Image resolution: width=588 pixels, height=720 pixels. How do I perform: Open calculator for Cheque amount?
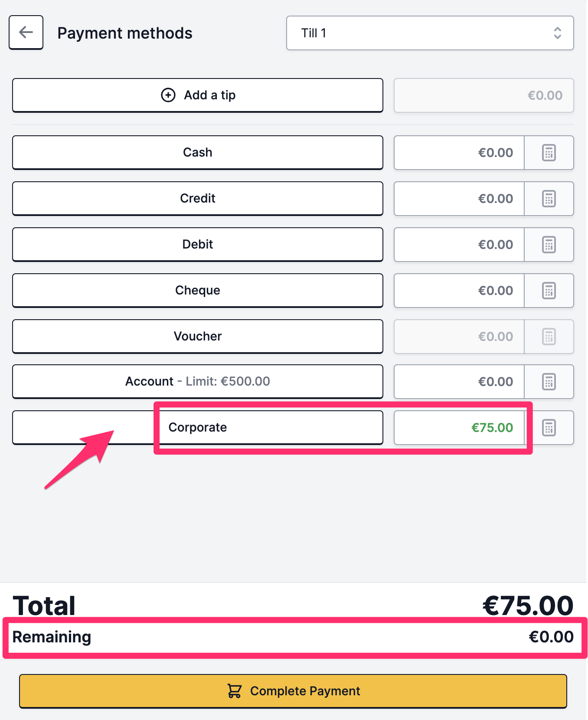tap(549, 291)
